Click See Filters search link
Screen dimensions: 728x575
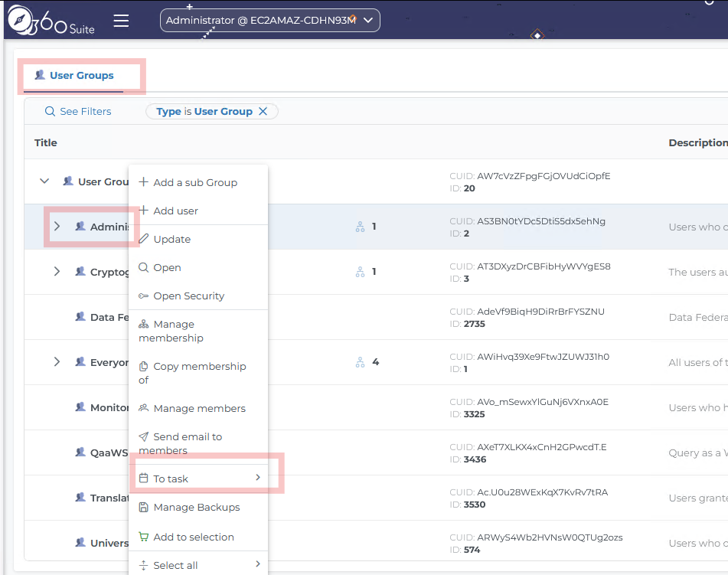(x=78, y=112)
